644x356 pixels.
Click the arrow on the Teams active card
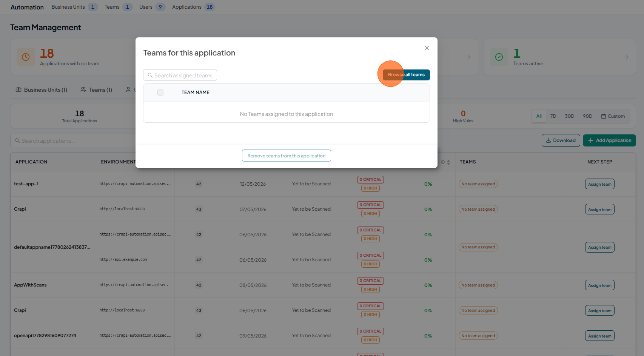pyautogui.click(x=626, y=57)
